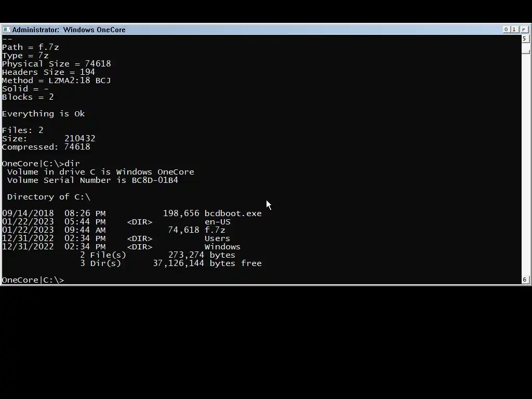Click the 'Everything is Ok' message
The height and width of the screenshot is (399, 532).
tap(44, 114)
